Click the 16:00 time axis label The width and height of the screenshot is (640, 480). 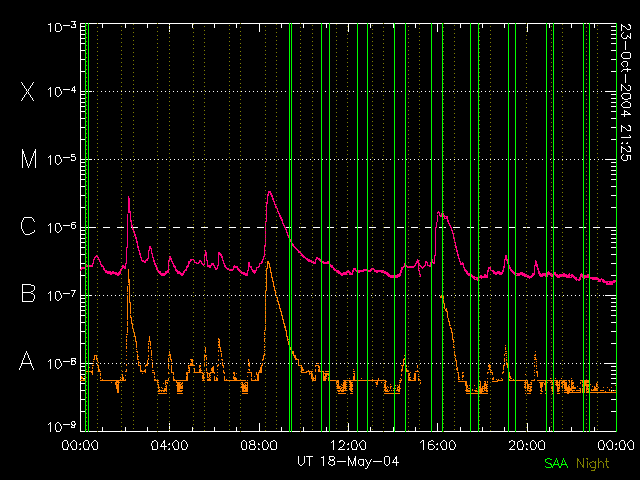pyautogui.click(x=438, y=445)
